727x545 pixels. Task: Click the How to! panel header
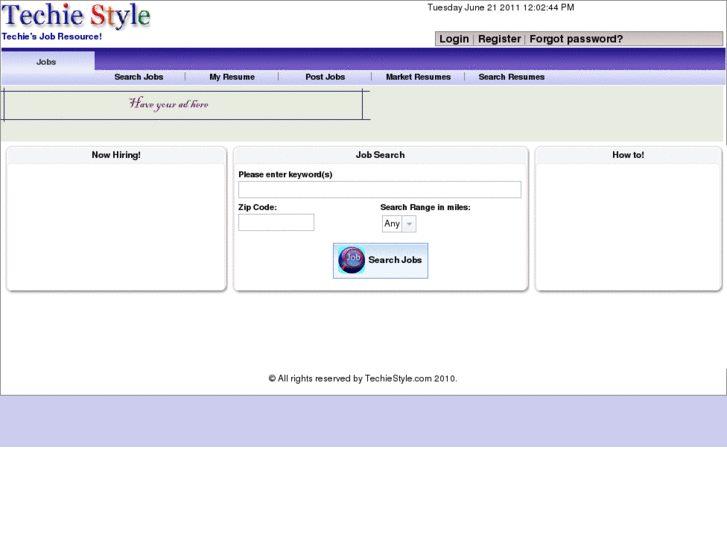pyautogui.click(x=628, y=155)
